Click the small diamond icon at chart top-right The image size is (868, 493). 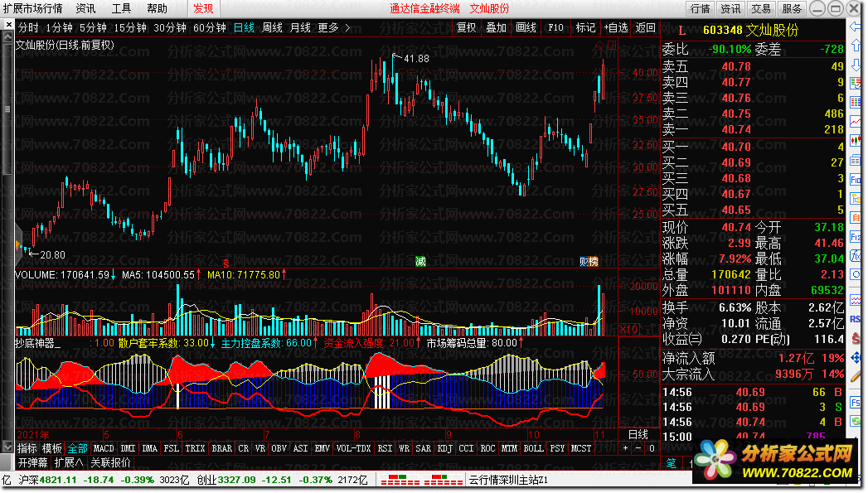click(600, 46)
